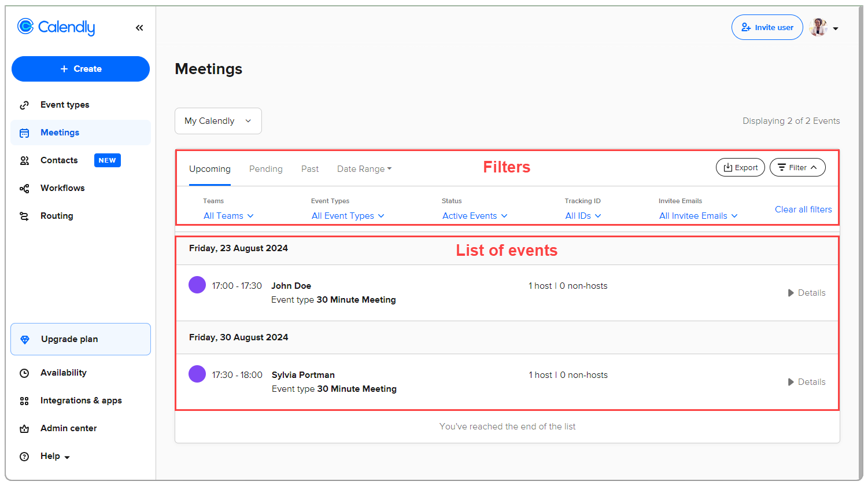Select the Meetings calendar icon
Viewport: 868px width, 485px height.
(x=24, y=133)
